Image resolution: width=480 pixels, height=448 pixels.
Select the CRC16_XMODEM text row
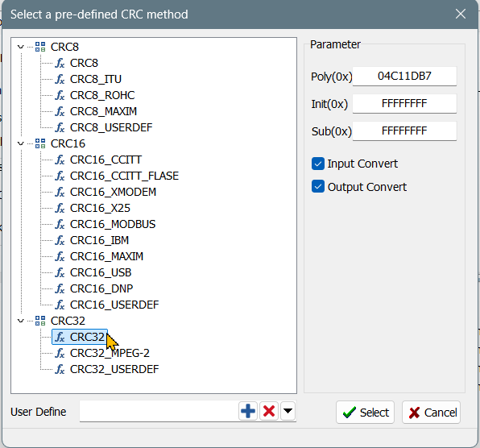(113, 192)
